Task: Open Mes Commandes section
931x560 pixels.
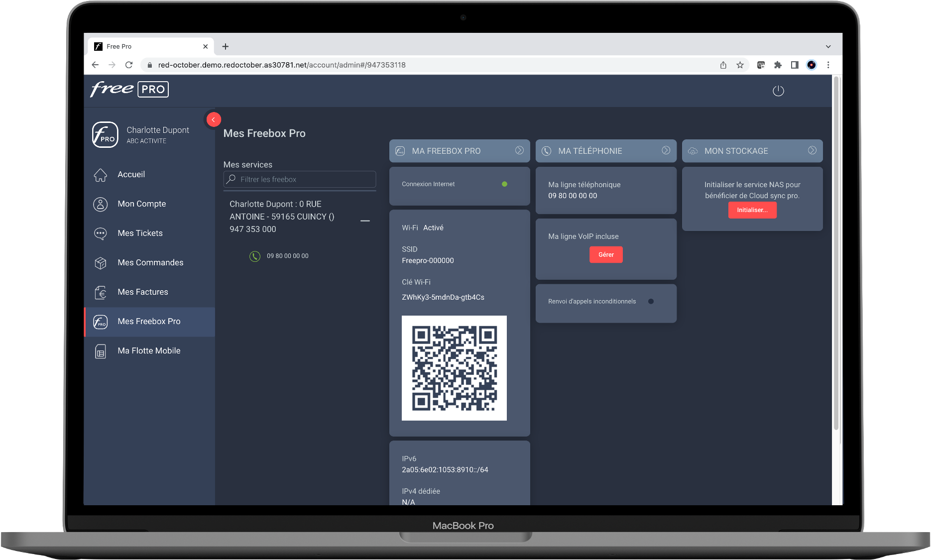Action: point(149,262)
